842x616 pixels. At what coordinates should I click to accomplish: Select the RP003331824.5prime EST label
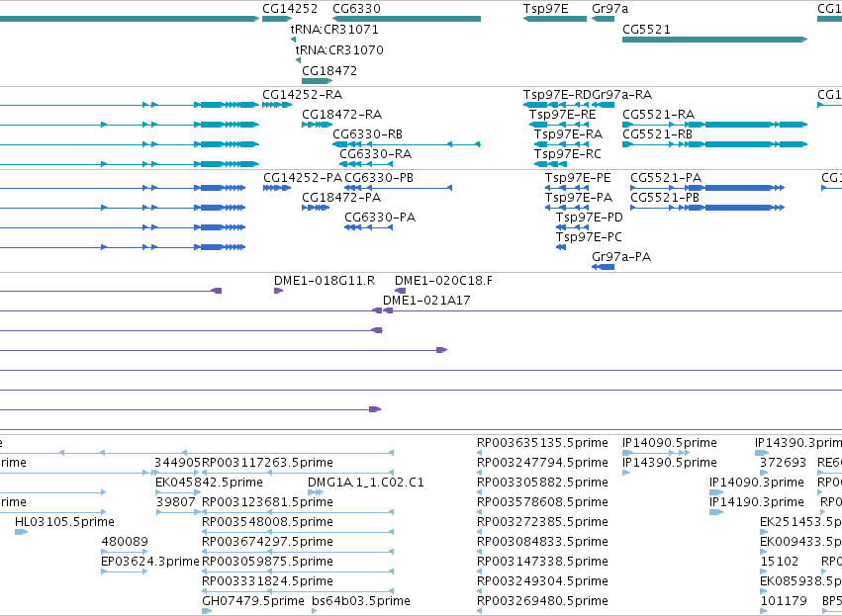pyautogui.click(x=267, y=581)
